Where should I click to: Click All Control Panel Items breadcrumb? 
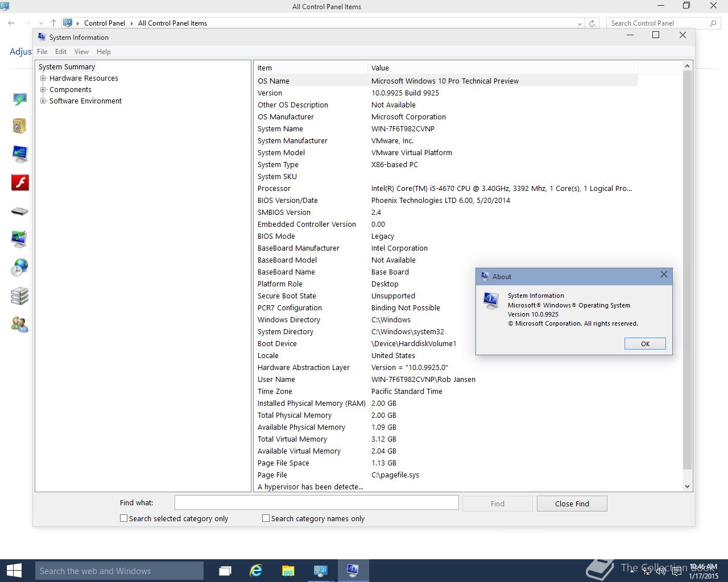click(172, 23)
